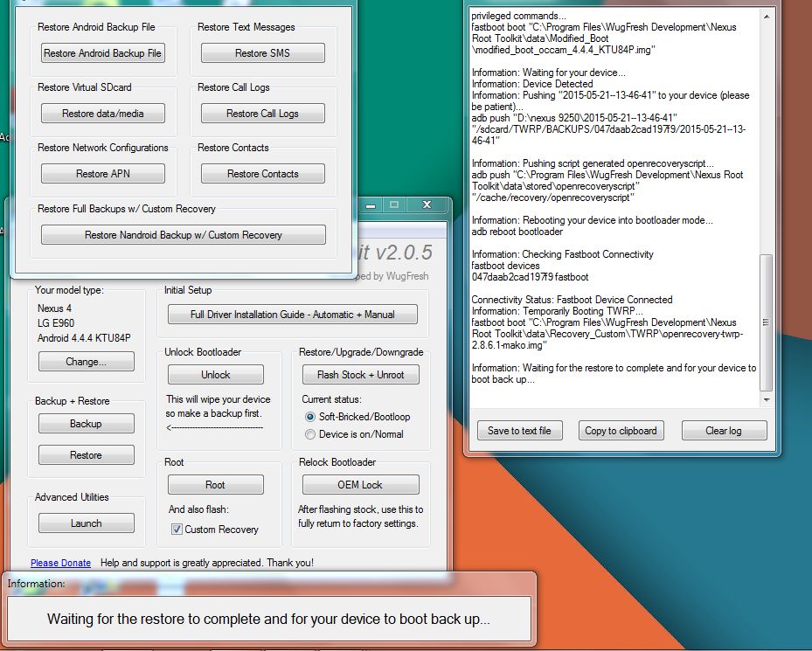Click the OEM Lock button
Image resolution: width=812 pixels, height=651 pixels.
360,485
